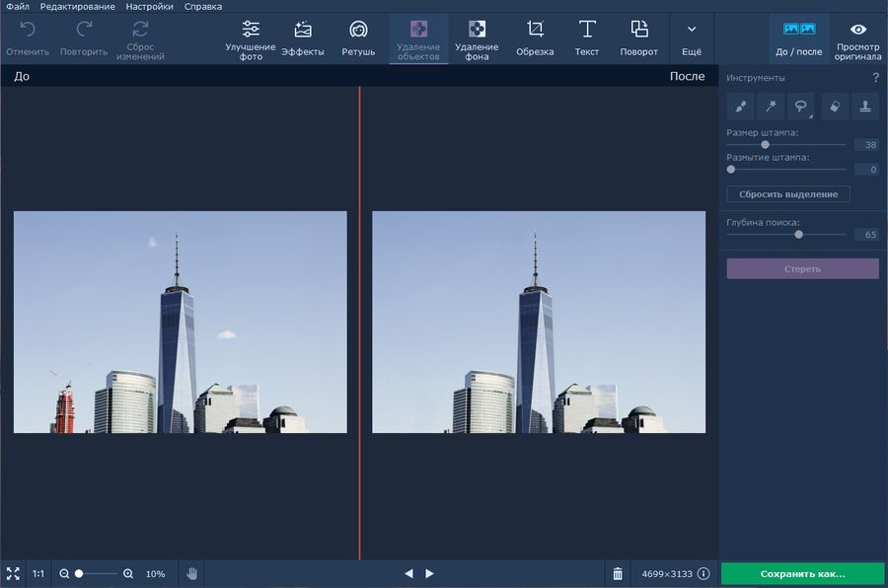Open the Настройки menu
The width and height of the screenshot is (888, 588).
coord(149,7)
